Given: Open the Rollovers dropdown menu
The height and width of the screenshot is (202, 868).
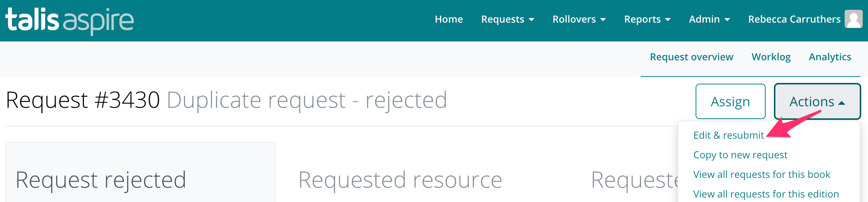Looking at the screenshot, I should click(x=579, y=19).
